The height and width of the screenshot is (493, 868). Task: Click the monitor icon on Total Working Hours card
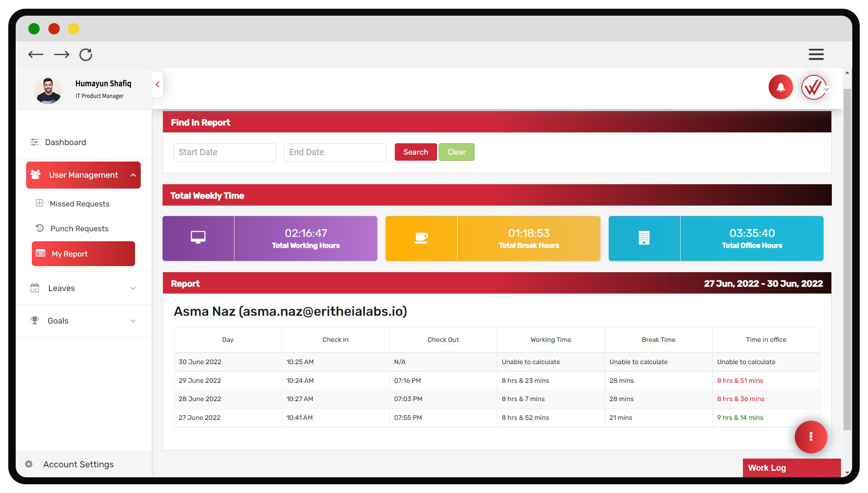click(198, 238)
